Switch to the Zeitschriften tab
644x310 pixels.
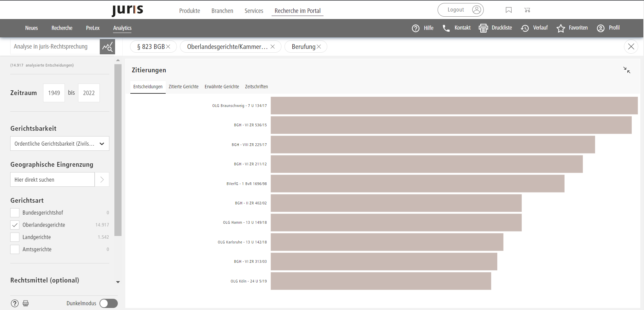tap(256, 87)
